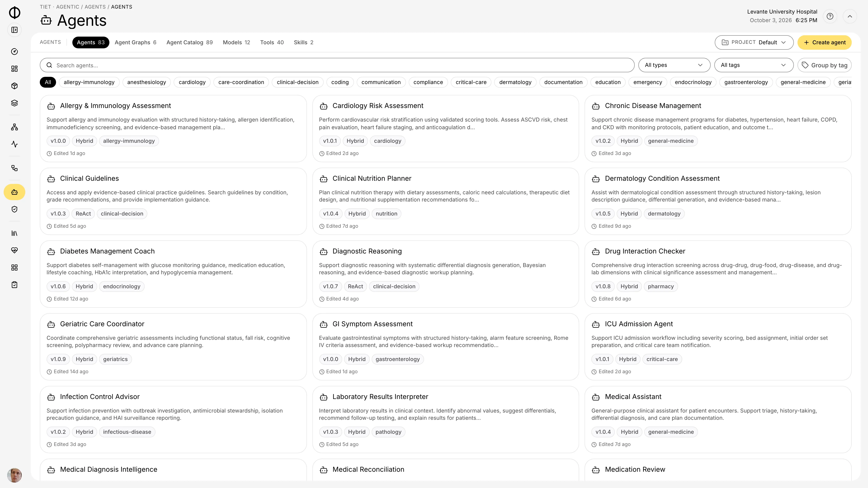Screen dimensions: 868x488
Task: Click the help question mark icon
Action: point(830,16)
